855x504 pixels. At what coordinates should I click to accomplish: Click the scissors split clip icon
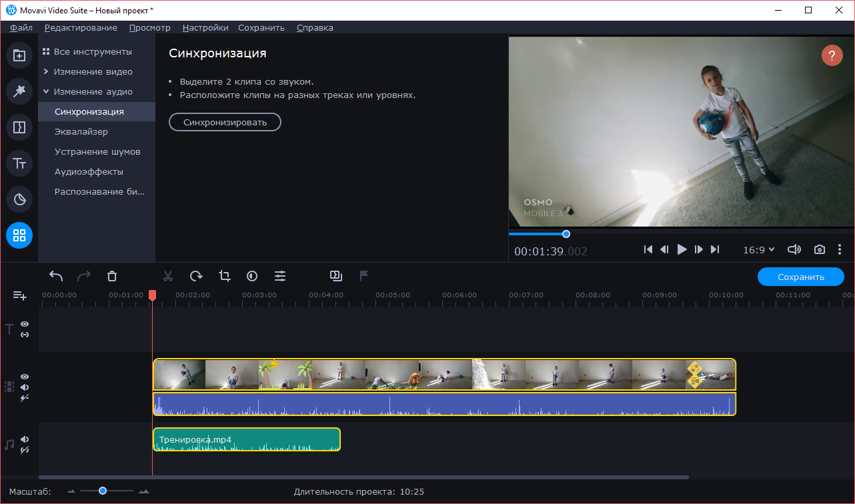click(x=168, y=276)
